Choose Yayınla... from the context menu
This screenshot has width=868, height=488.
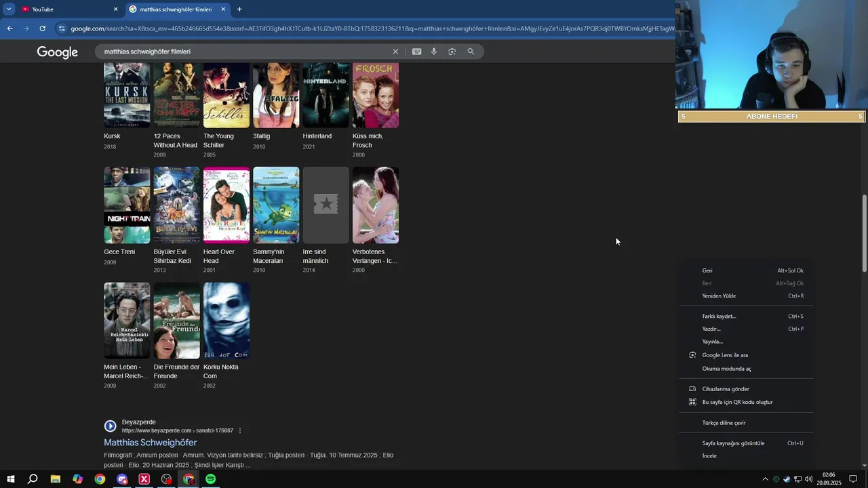tap(746, 342)
